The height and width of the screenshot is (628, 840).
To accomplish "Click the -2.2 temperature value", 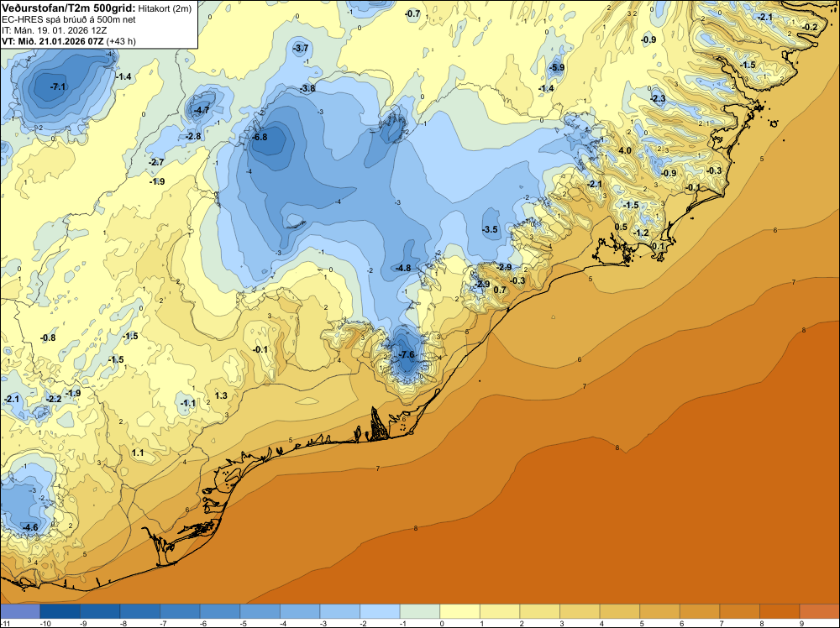I will [x=54, y=399].
